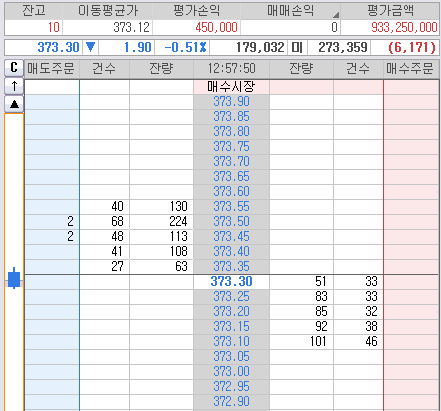Click price 373.20 in the ladder
Image resolution: width=441 pixels, height=411 pixels.
click(231, 312)
